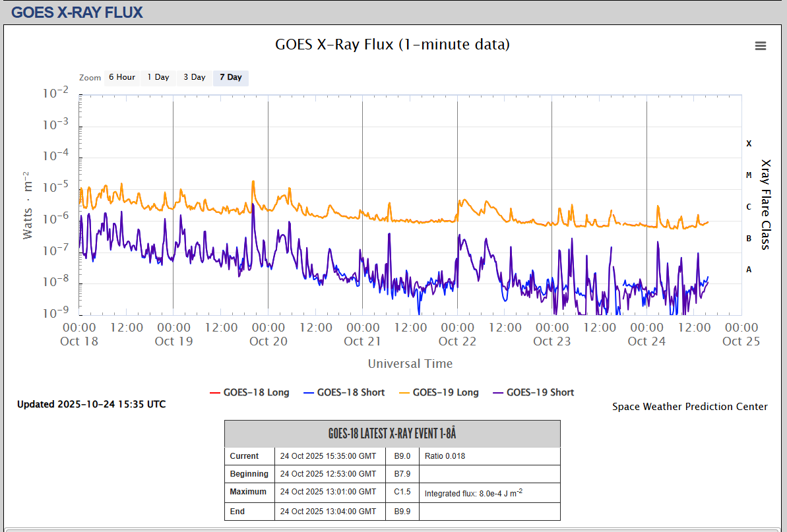The width and height of the screenshot is (787, 532).
Task: Switch chart zoom to 3 Day
Action: [194, 78]
